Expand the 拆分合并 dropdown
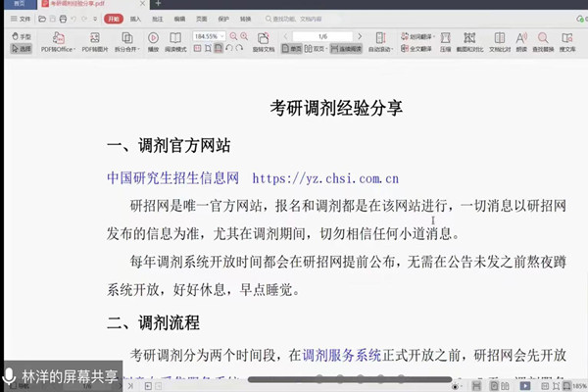This screenshot has width=588, height=392. coord(125,47)
